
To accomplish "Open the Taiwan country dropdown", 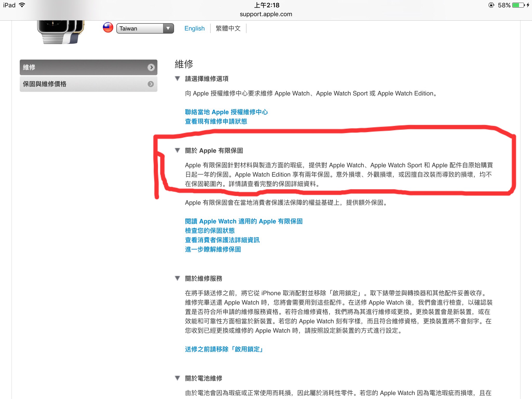I will [145, 28].
